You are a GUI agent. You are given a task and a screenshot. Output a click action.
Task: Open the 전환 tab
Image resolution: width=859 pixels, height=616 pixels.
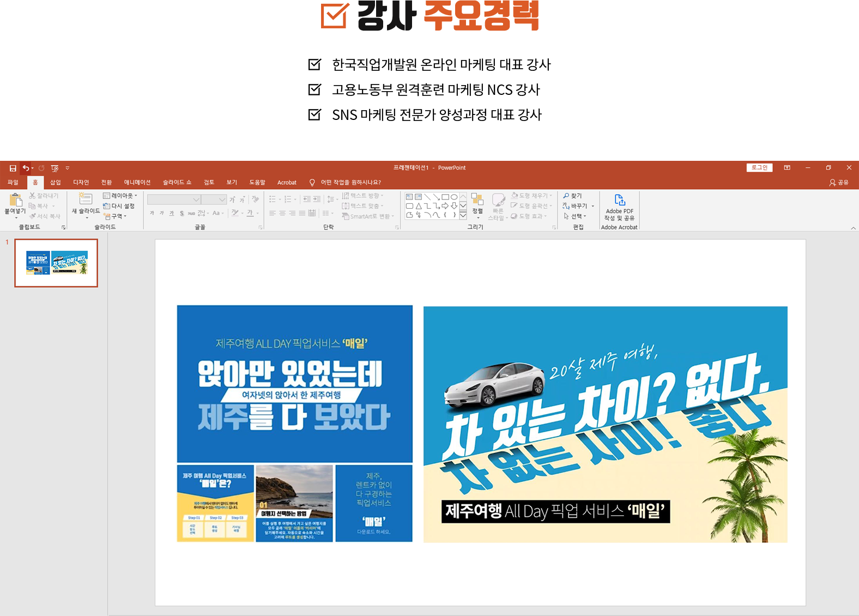pos(106,182)
